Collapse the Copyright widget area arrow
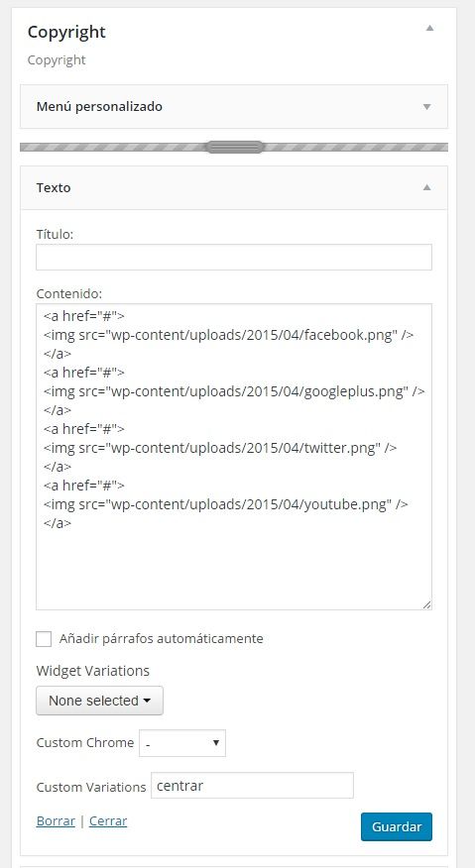Image resolution: width=475 pixels, height=868 pixels. (429, 28)
